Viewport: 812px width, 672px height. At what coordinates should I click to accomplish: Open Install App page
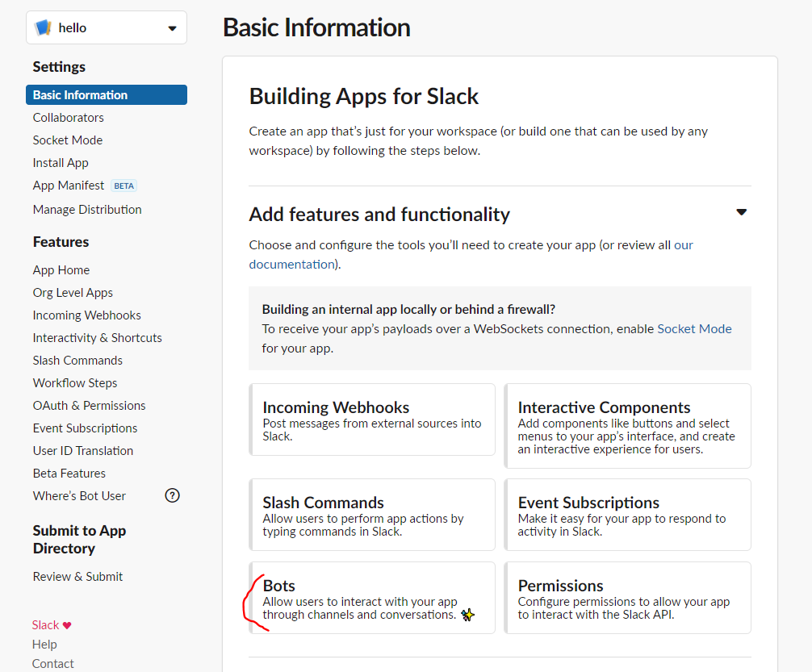point(61,163)
